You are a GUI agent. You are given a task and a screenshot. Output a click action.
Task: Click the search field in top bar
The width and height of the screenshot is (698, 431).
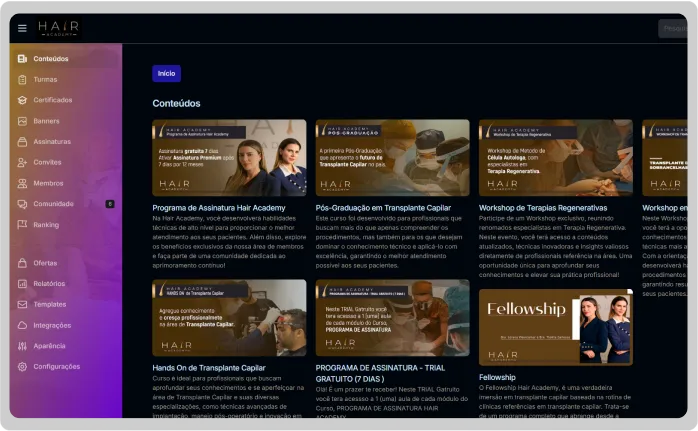click(x=673, y=29)
